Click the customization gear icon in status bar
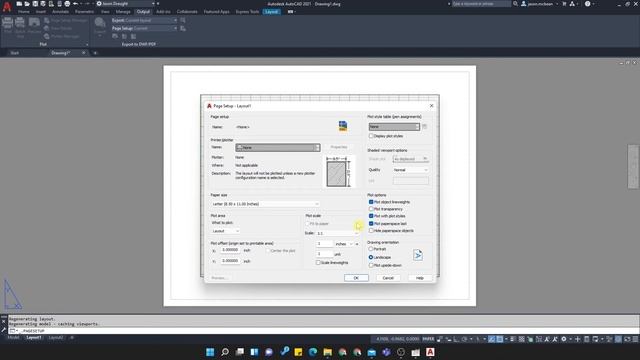This screenshot has height=360, width=640. (x=564, y=339)
